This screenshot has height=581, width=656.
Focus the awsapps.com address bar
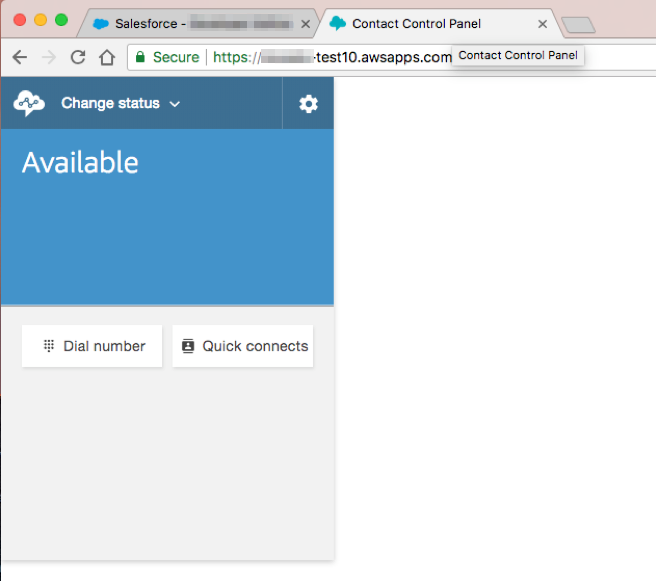[x=392, y=57]
